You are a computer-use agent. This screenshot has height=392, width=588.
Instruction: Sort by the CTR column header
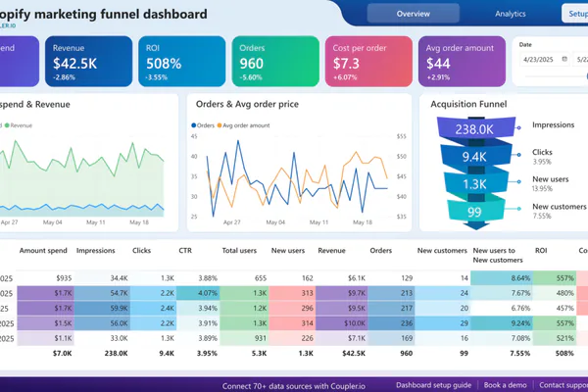pos(185,251)
